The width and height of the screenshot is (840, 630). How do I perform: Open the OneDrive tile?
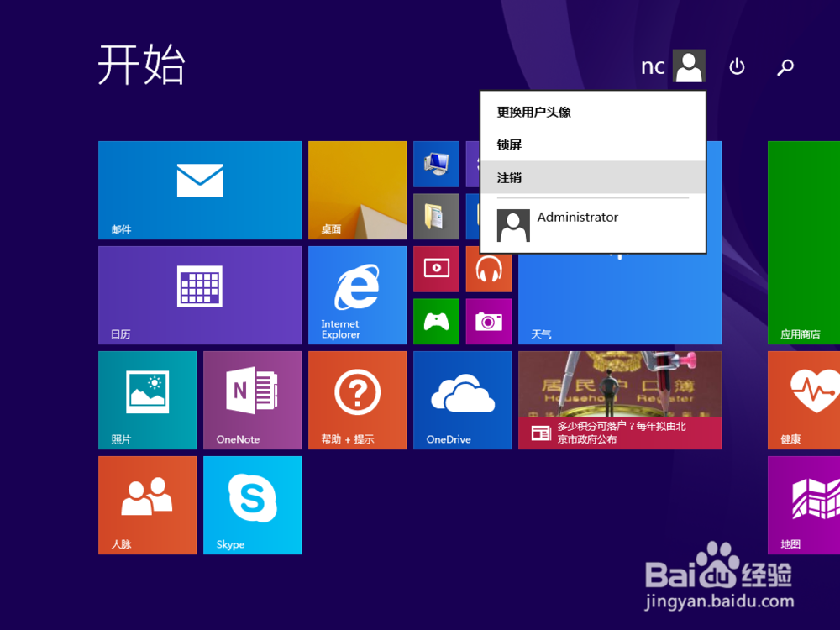click(462, 400)
